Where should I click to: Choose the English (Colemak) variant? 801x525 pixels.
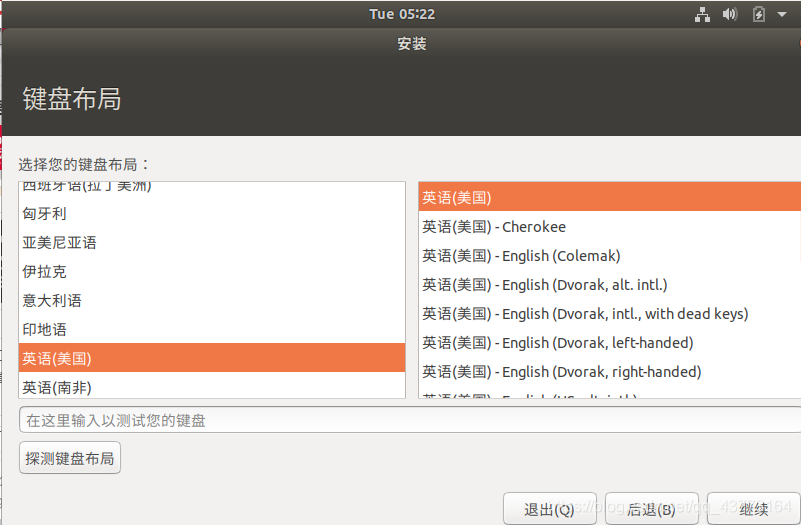tap(609, 256)
